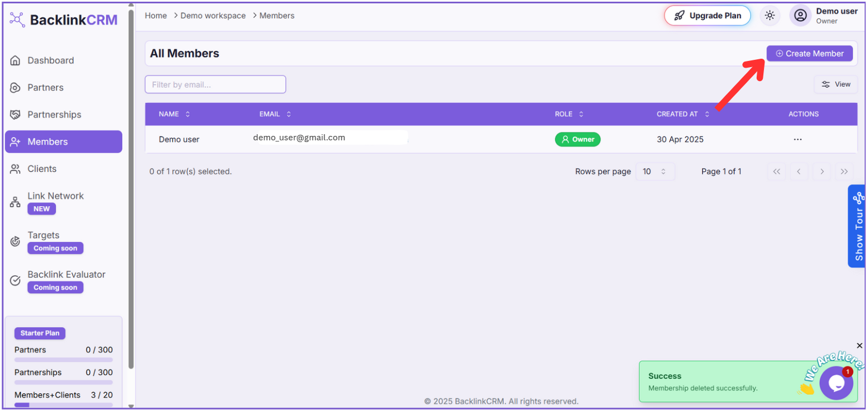Open the three-dot actions menu for Demo user
Viewport: 868px width, 411px height.
(x=798, y=139)
